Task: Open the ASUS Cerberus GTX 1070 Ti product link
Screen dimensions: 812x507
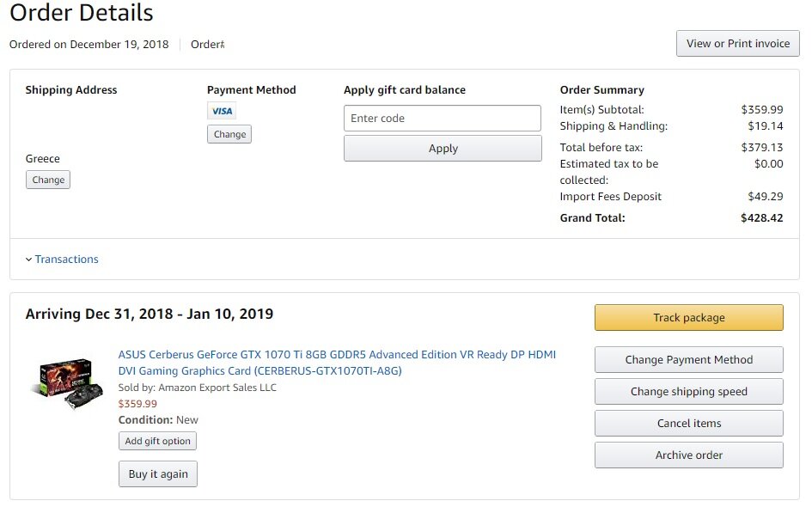Action: click(337, 363)
